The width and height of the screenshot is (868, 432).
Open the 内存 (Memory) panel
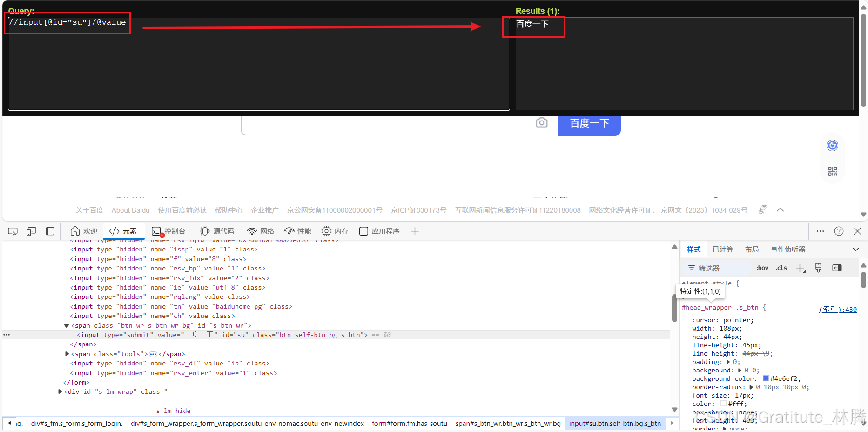(x=335, y=231)
